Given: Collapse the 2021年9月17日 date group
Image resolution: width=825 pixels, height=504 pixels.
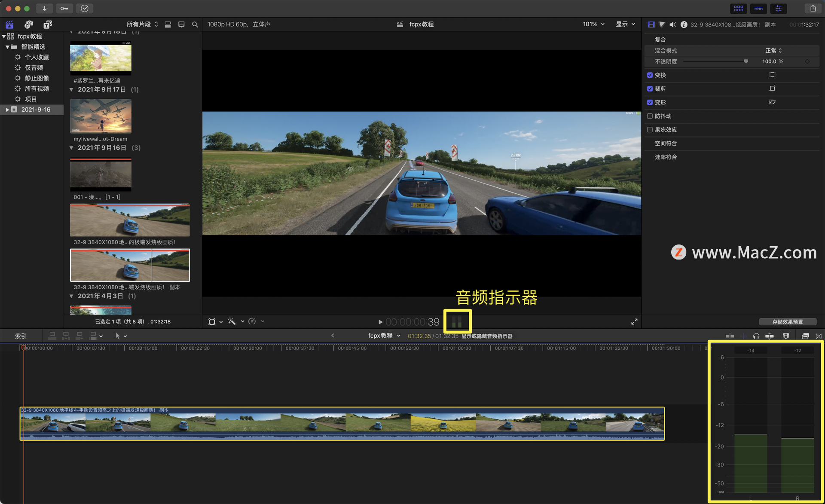Looking at the screenshot, I should pyautogui.click(x=71, y=90).
